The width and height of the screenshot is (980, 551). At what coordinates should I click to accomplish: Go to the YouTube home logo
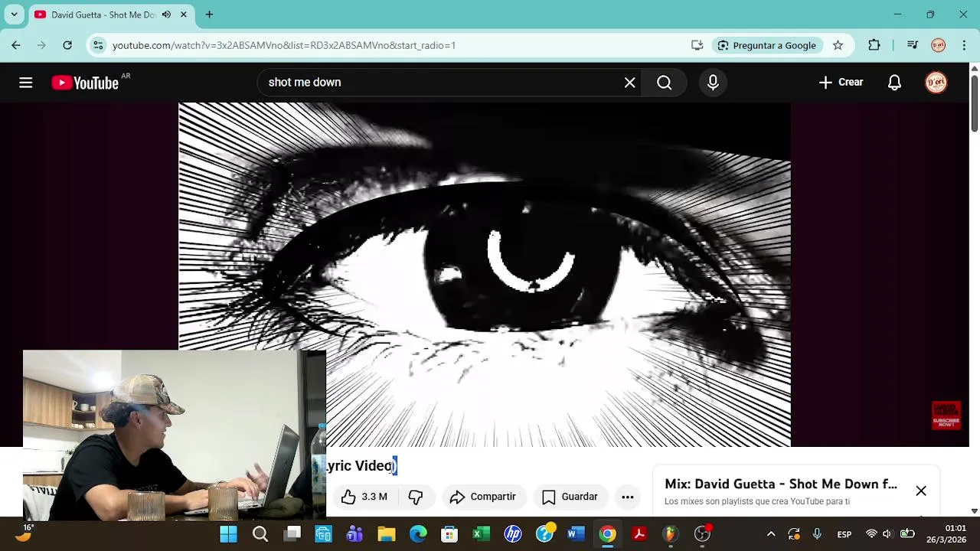85,83
